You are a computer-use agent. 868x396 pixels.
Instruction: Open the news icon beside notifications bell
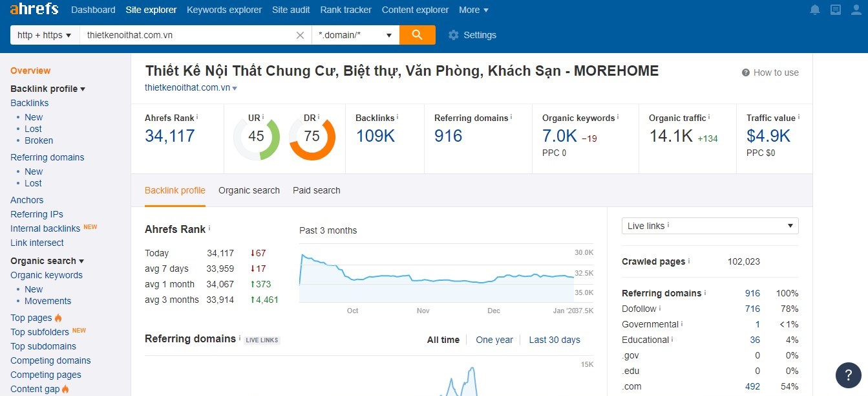click(x=836, y=10)
